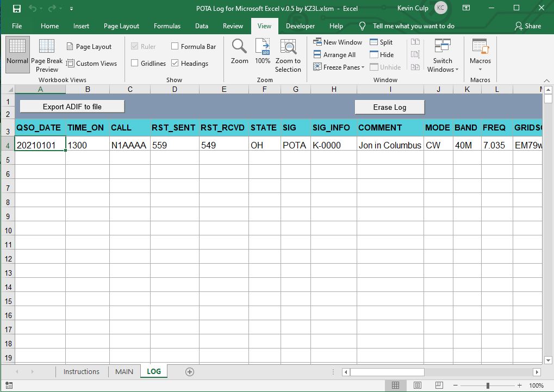Image resolution: width=554 pixels, height=392 pixels.
Task: Select column I header
Action: point(390,89)
